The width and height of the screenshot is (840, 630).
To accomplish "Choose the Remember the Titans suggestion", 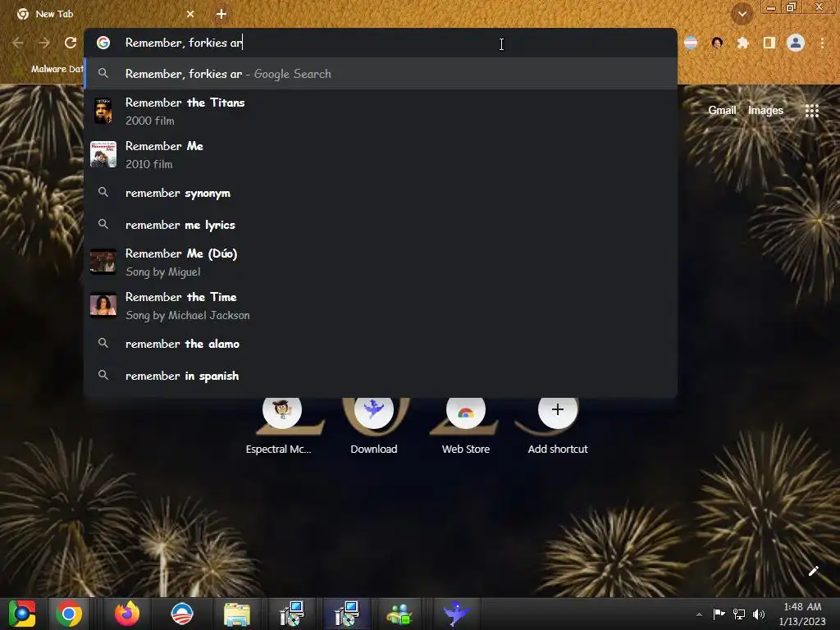I will (x=381, y=112).
